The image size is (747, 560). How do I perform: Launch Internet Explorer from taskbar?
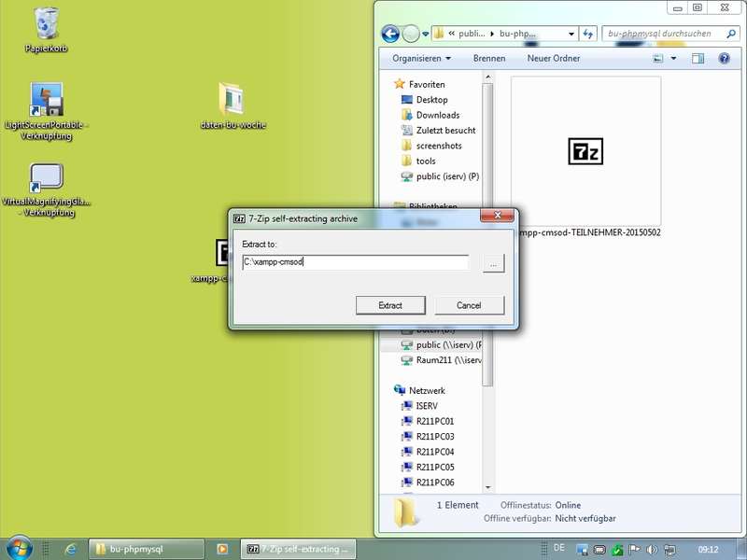click(71, 549)
